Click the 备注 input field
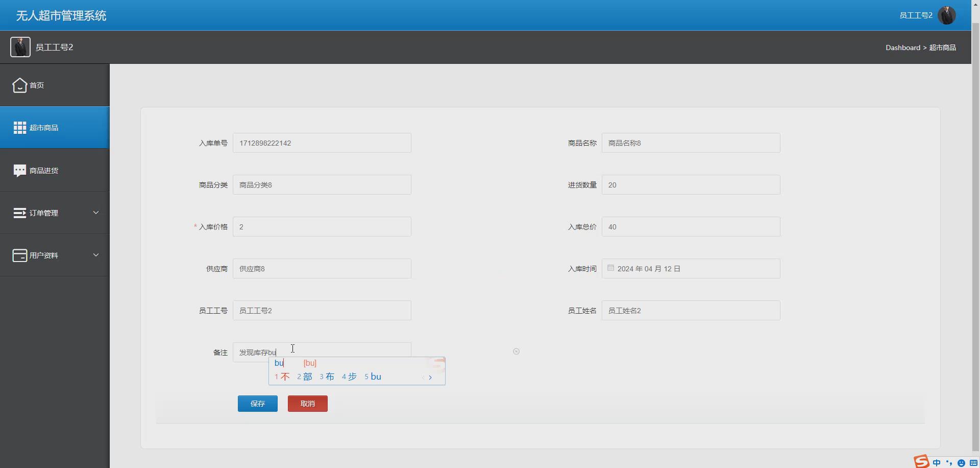Viewport: 980px width, 468px height. tap(322, 353)
